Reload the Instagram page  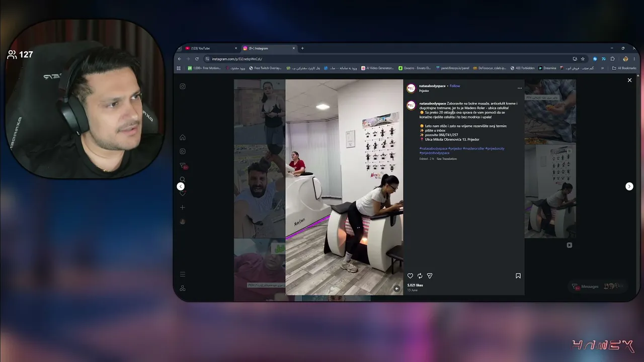197,59
